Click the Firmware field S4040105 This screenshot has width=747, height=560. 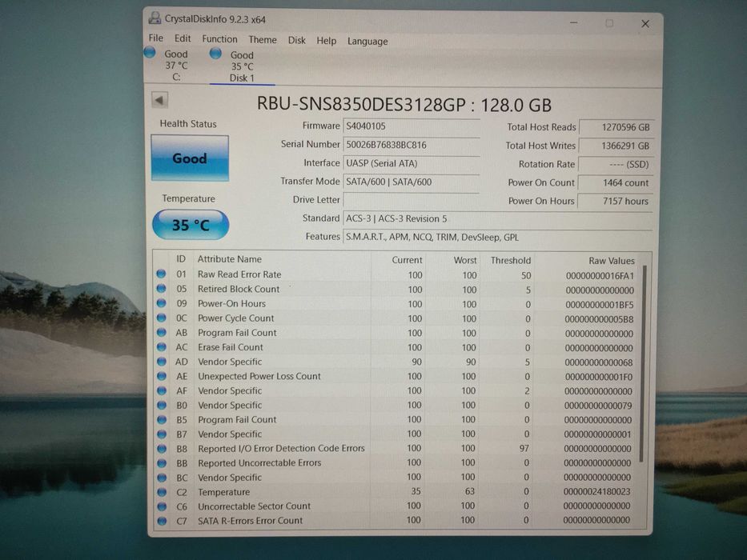[412, 126]
